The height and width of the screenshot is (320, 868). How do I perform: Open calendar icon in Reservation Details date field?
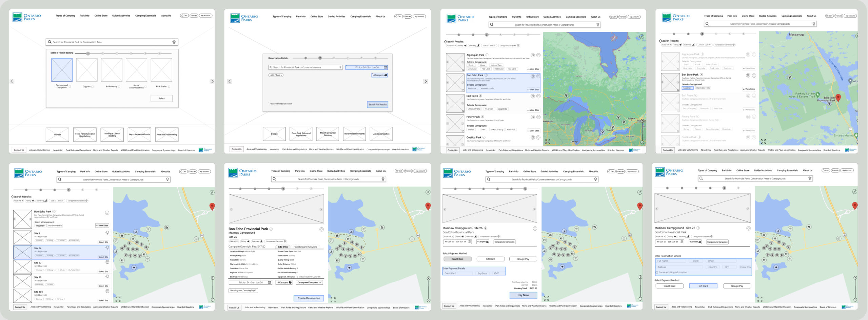[385, 67]
